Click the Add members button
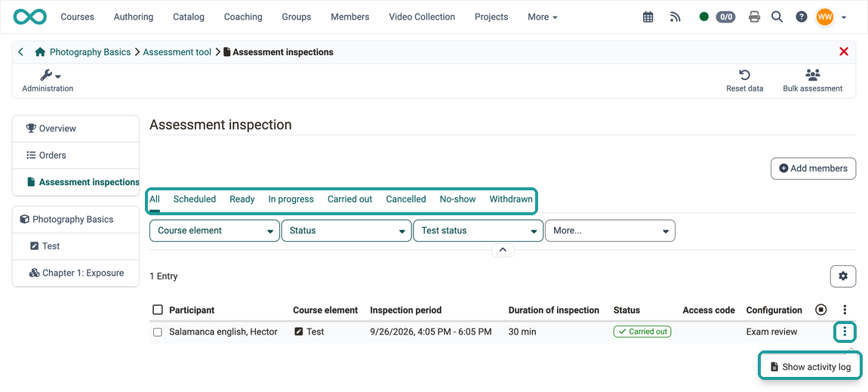 pyautogui.click(x=813, y=168)
